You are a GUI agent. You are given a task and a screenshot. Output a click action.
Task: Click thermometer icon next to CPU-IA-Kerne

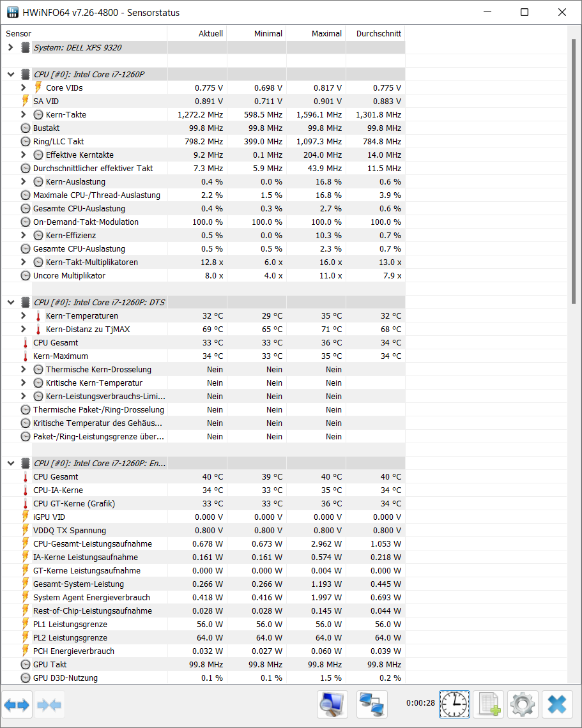26,490
